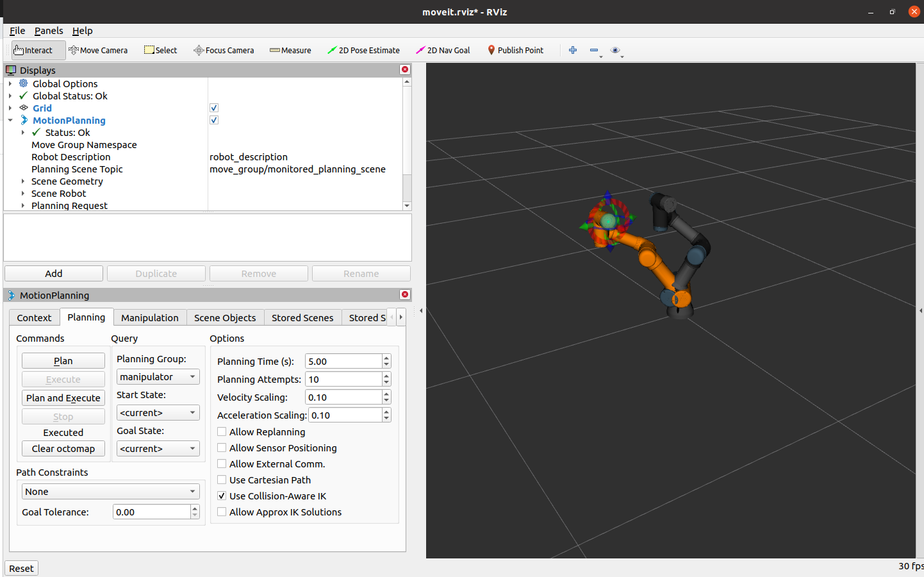Disable Use Collision-Aware IK

[222, 496]
